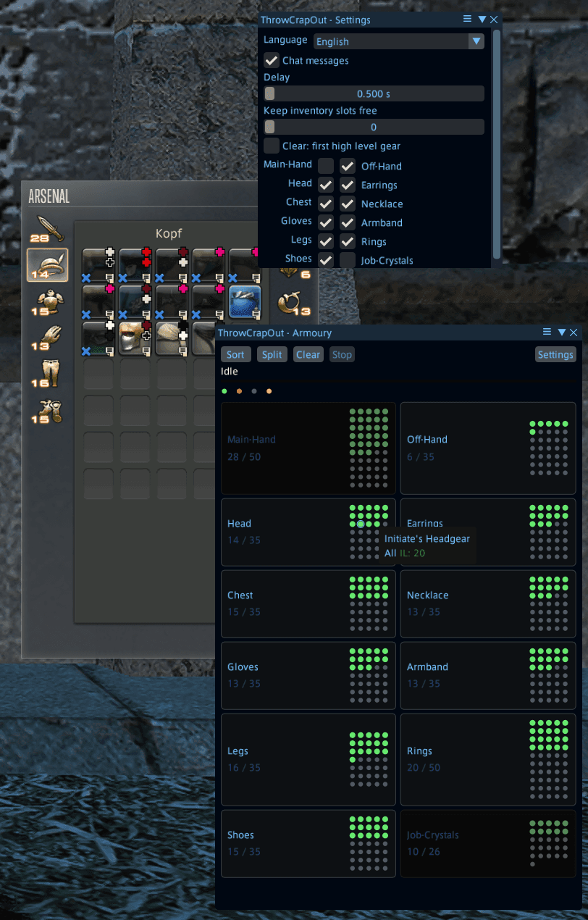Click the Settings window vertical scrollbar
The height and width of the screenshot is (920, 588).
[x=496, y=143]
